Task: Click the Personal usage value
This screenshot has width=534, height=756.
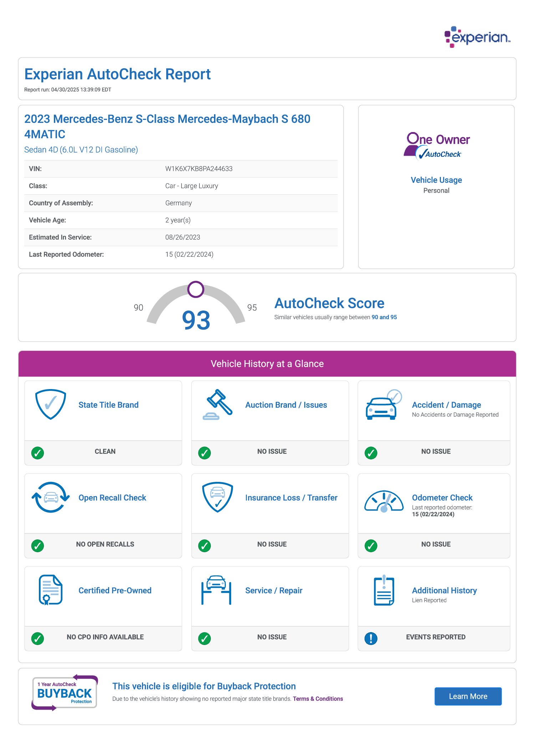Action: point(436,191)
